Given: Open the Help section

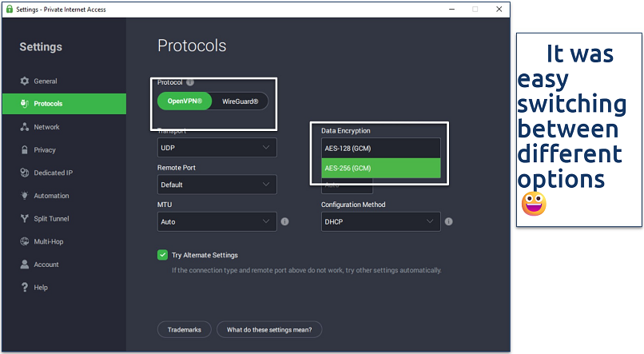Looking at the screenshot, I should (64, 288).
